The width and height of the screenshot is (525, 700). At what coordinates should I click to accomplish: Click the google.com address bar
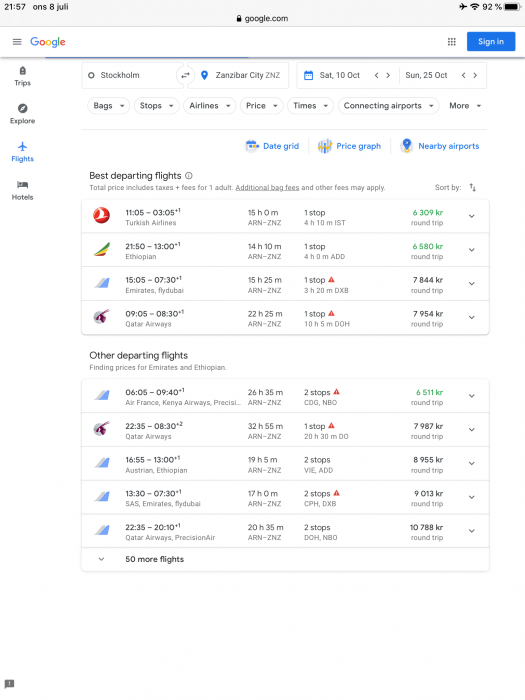[262, 18]
